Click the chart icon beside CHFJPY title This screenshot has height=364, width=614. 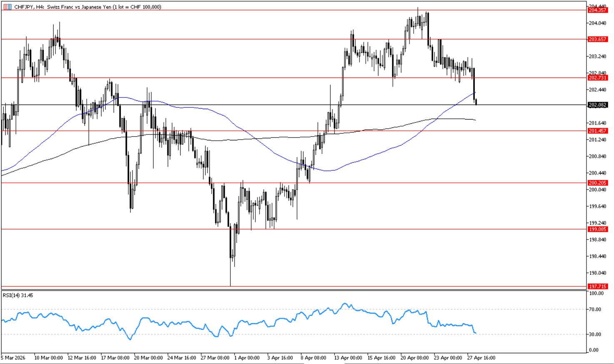point(7,7)
